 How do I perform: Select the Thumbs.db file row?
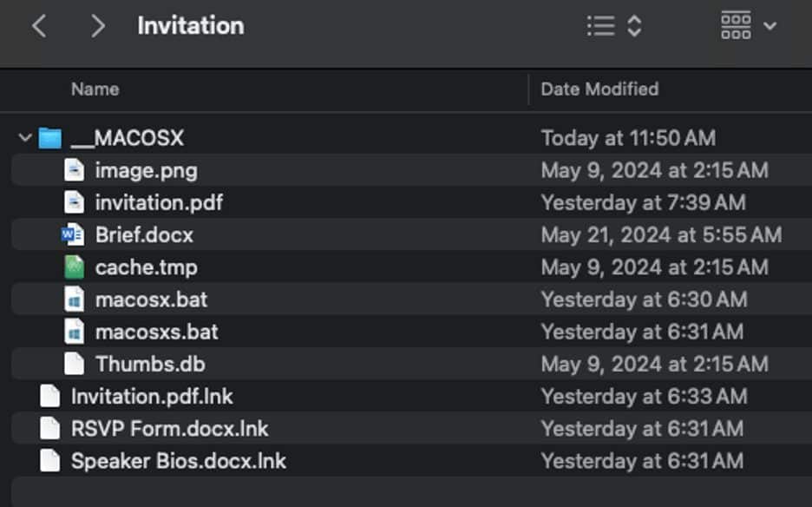click(x=411, y=364)
